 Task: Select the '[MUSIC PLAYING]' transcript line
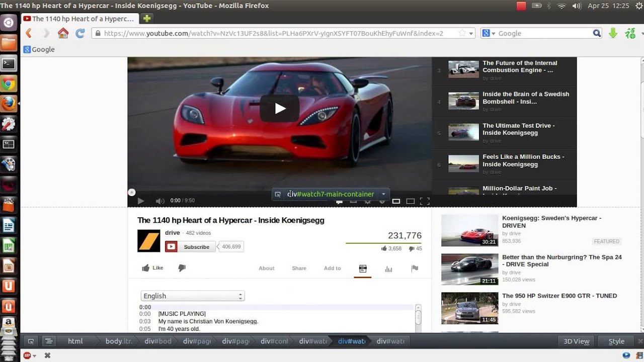(182, 314)
